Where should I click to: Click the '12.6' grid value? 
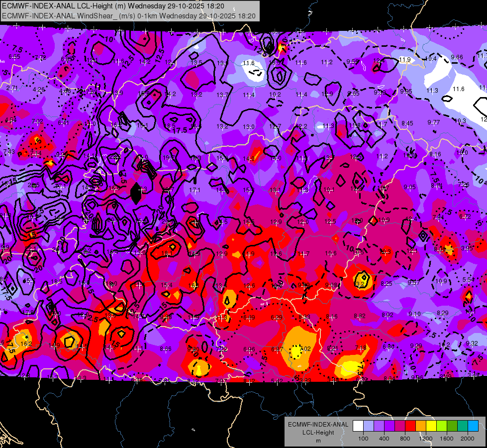249,285
